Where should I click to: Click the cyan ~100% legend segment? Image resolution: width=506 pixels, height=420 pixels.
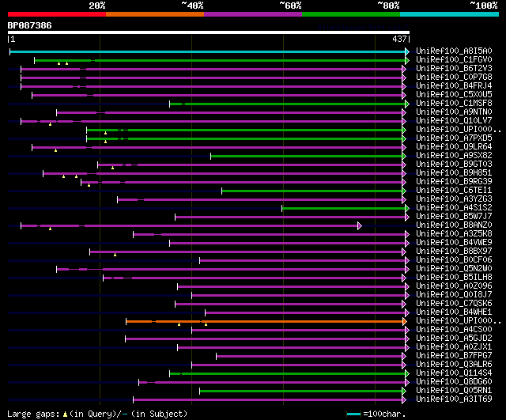pos(450,14)
